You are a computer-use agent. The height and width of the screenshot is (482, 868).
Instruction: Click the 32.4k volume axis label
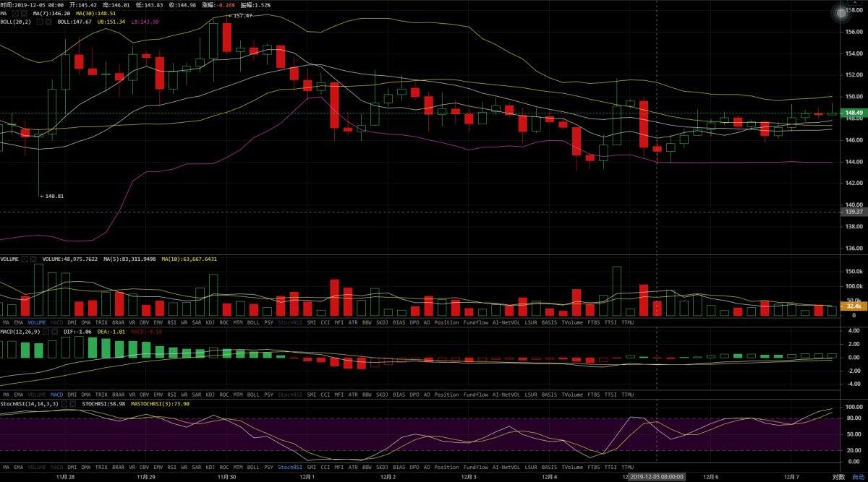[854, 307]
